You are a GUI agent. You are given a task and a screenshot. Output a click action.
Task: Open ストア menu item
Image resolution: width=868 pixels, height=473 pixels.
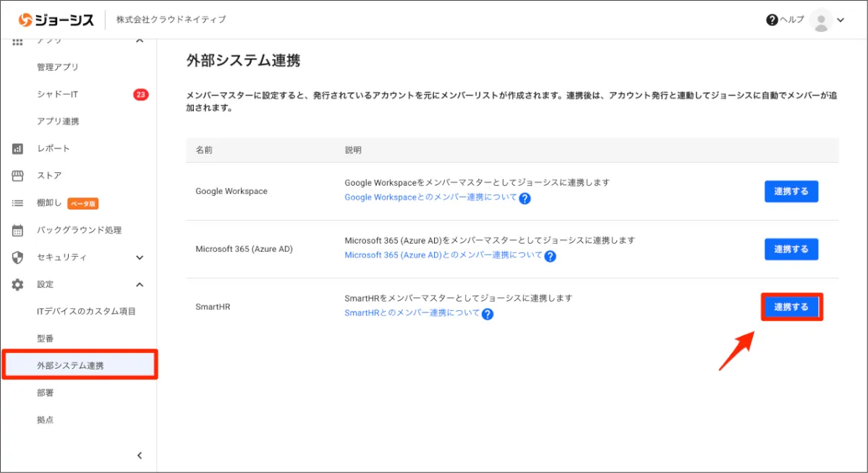click(49, 176)
